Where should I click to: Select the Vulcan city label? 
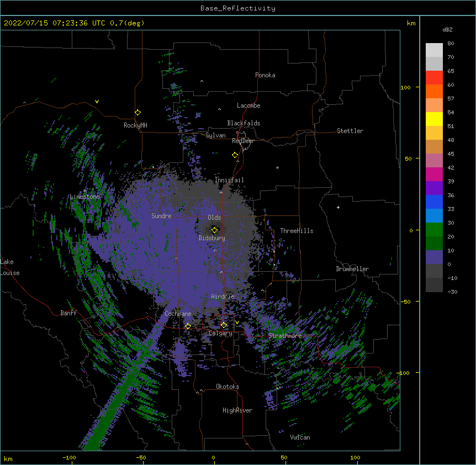300,437
